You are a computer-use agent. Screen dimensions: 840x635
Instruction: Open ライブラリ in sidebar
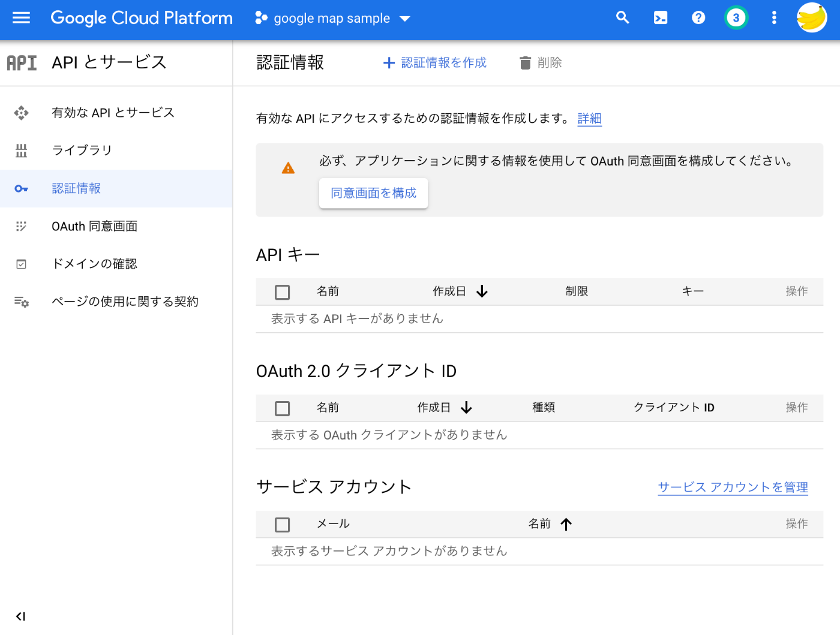tap(116, 151)
